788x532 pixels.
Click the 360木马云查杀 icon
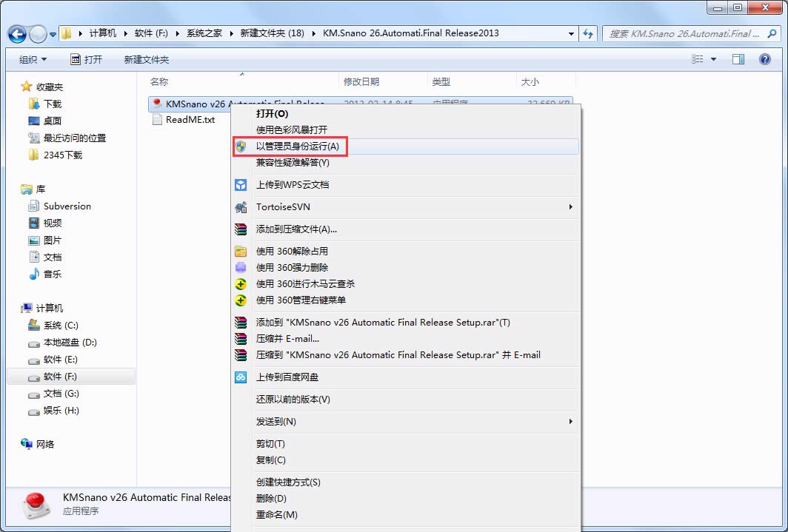[x=241, y=283]
